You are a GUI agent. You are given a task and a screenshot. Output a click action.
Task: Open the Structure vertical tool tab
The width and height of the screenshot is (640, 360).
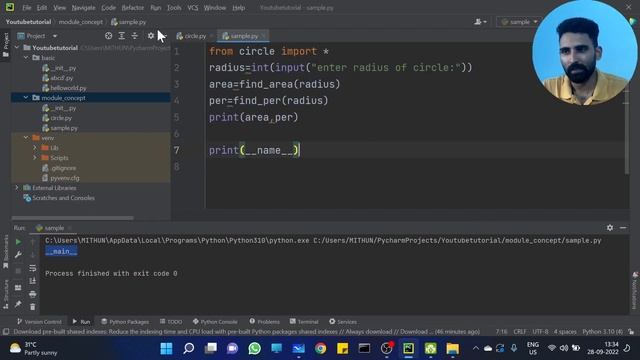tap(6, 294)
